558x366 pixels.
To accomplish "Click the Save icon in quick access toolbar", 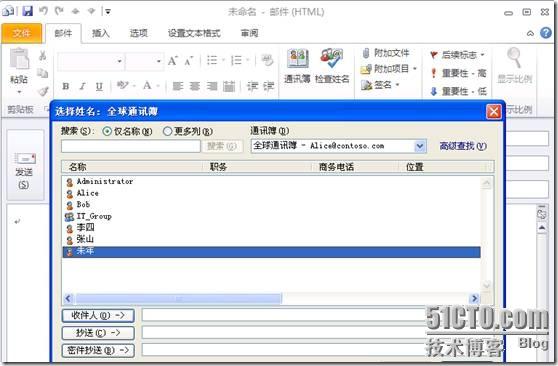I will [x=27, y=11].
